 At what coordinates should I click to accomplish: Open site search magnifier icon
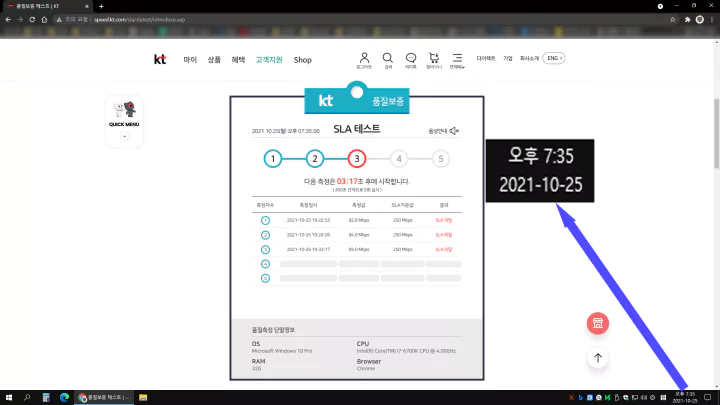[388, 60]
